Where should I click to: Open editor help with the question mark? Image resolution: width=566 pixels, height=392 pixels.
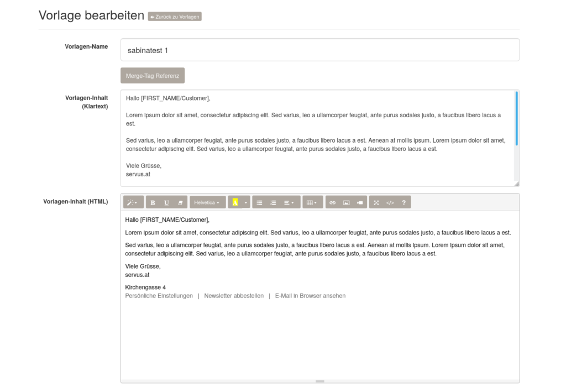[404, 202]
